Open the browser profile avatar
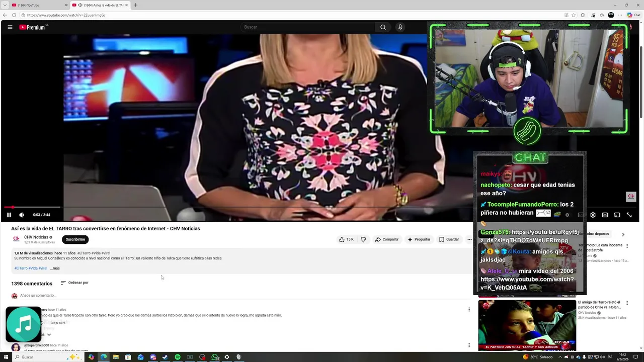The height and width of the screenshot is (362, 644). (611, 15)
